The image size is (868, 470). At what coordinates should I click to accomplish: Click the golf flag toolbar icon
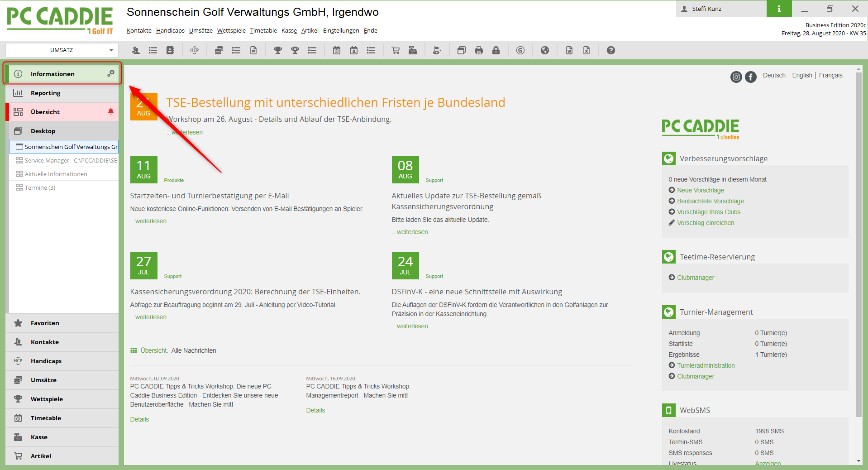coord(437,50)
